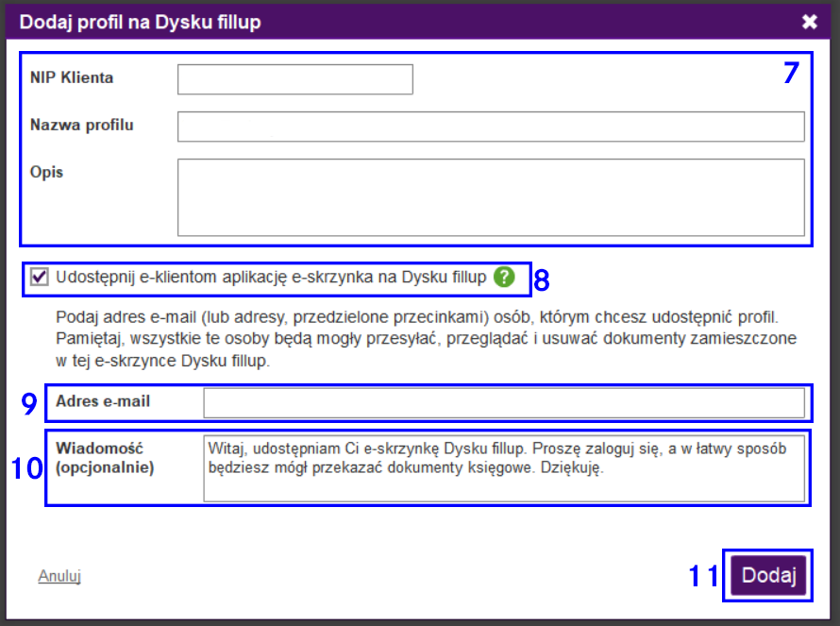Screen dimensions: 840x626
Task: Click the Anuluj link
Action: [x=59, y=576]
